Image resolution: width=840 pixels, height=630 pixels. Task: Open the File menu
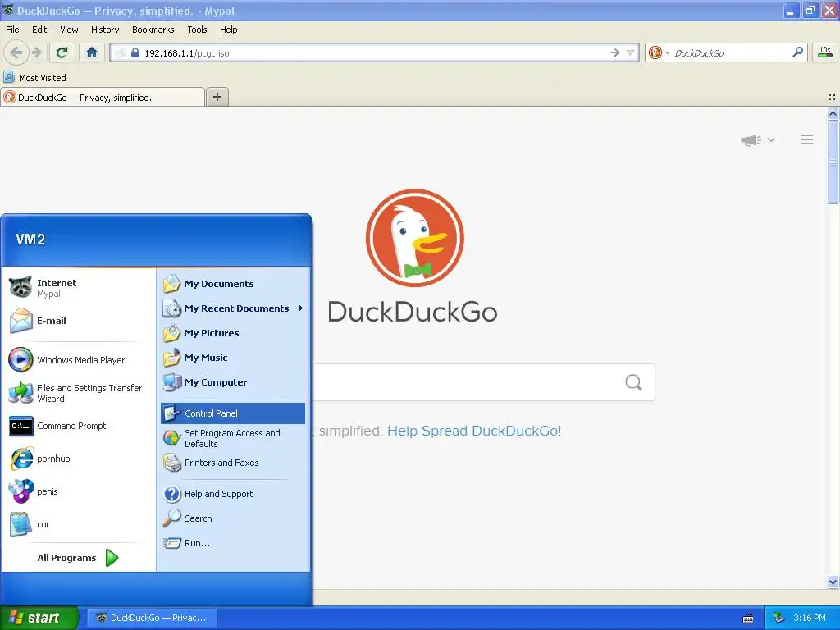tap(12, 30)
